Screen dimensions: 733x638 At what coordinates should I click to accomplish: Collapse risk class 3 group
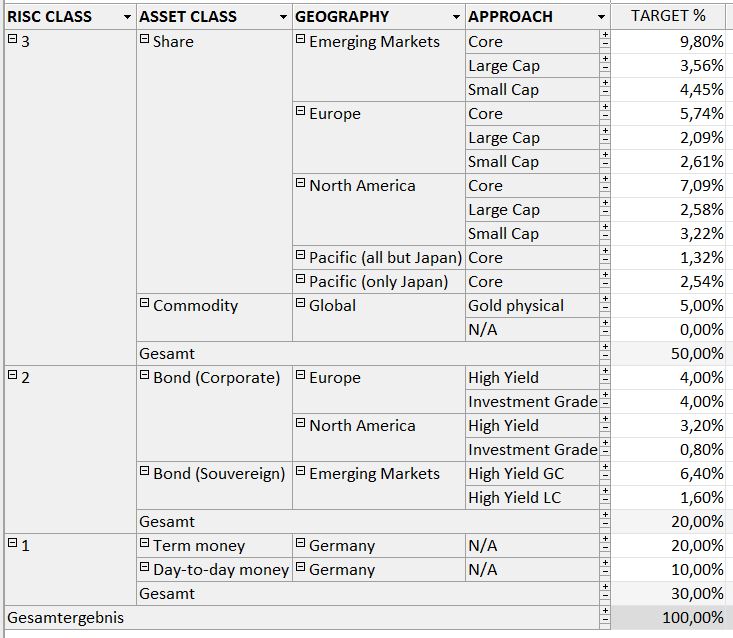pos(12,40)
